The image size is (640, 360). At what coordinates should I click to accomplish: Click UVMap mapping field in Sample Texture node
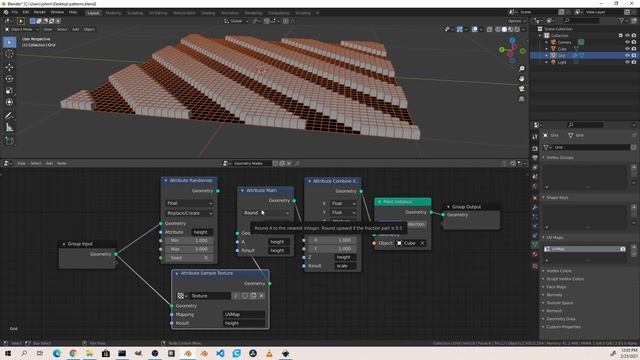point(244,314)
